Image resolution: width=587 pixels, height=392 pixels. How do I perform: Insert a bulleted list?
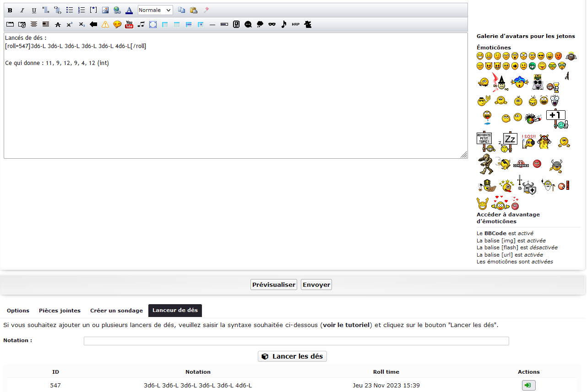click(x=70, y=10)
